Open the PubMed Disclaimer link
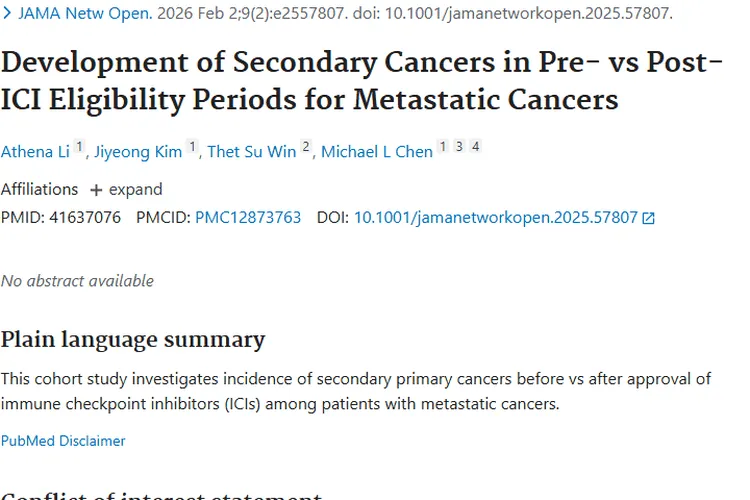 63,440
